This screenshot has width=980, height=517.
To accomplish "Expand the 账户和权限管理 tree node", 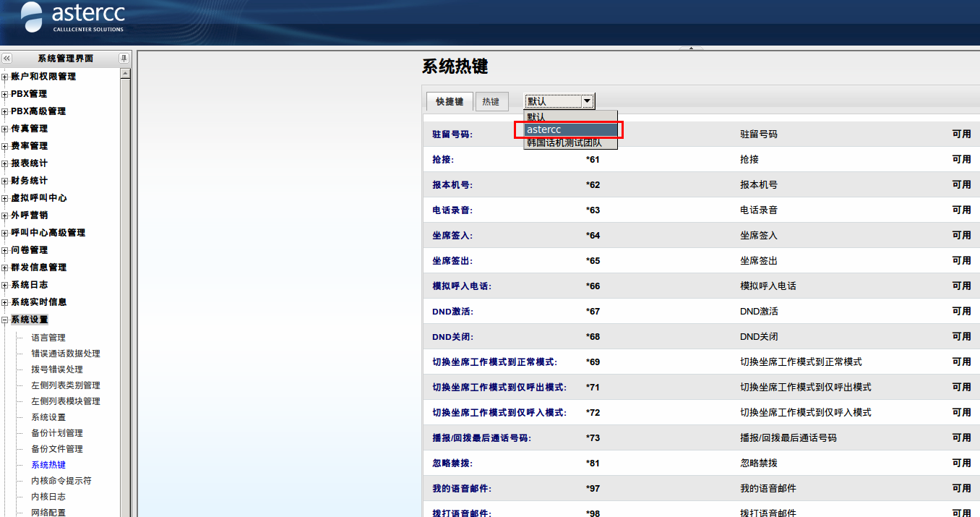I will click(5, 77).
